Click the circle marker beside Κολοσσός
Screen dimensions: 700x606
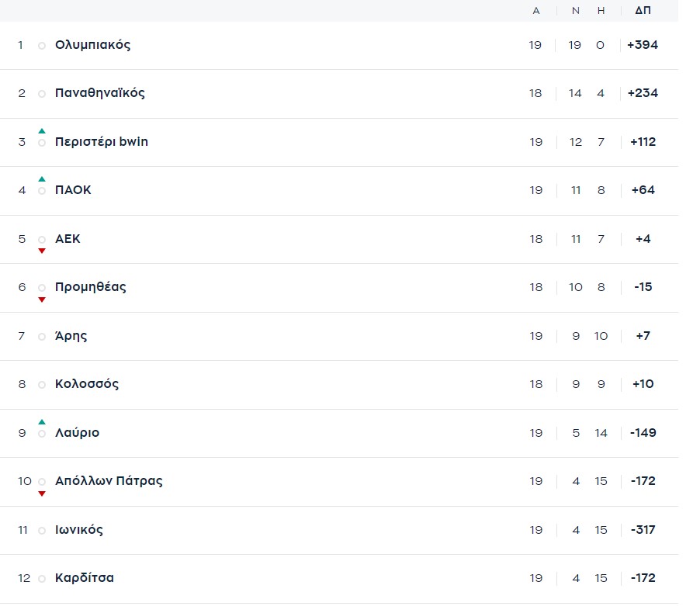click(x=42, y=385)
